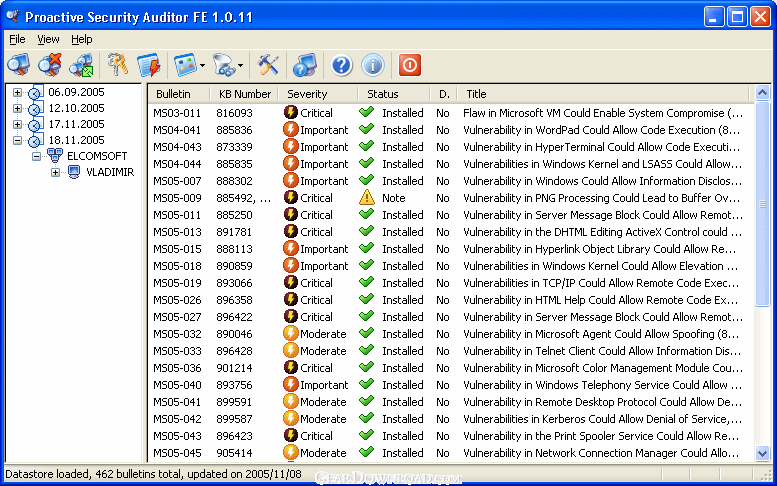The width and height of the screenshot is (777, 486).
Task: Open the view layout dropdown arrow
Action: click(x=202, y=65)
